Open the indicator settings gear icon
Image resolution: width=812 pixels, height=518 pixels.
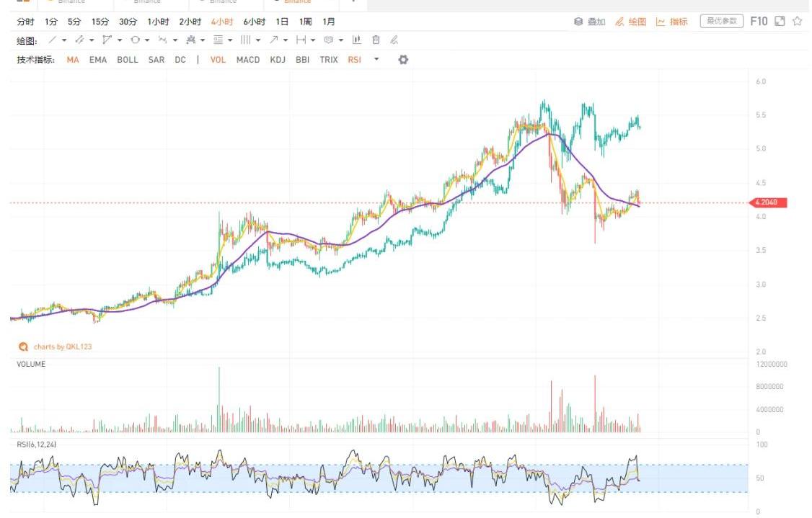(403, 60)
